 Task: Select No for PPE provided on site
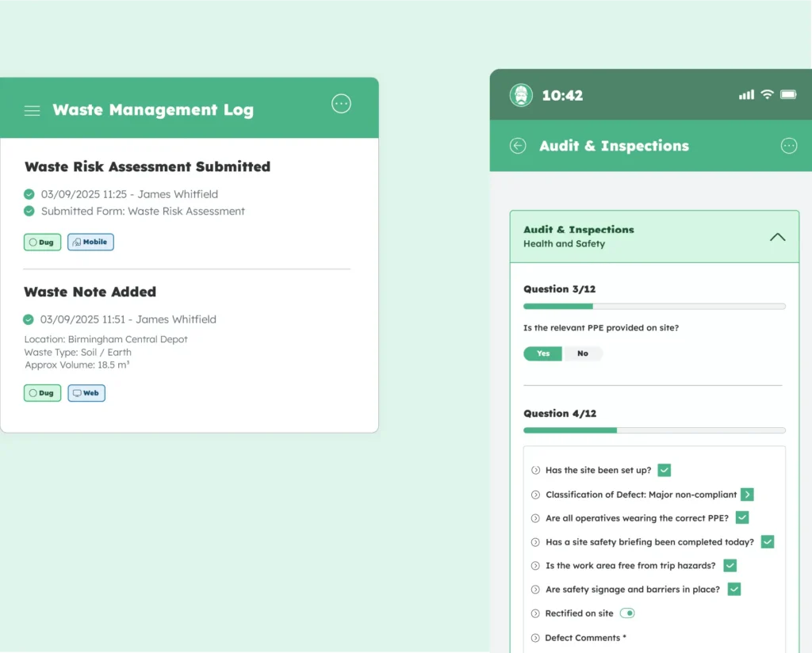pos(583,353)
